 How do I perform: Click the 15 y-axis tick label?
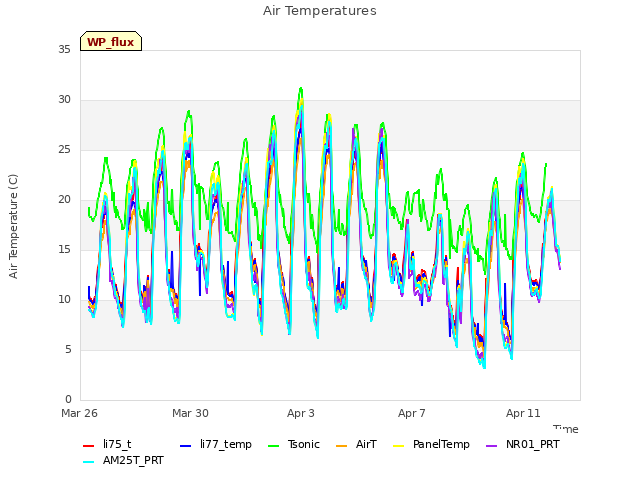point(64,249)
